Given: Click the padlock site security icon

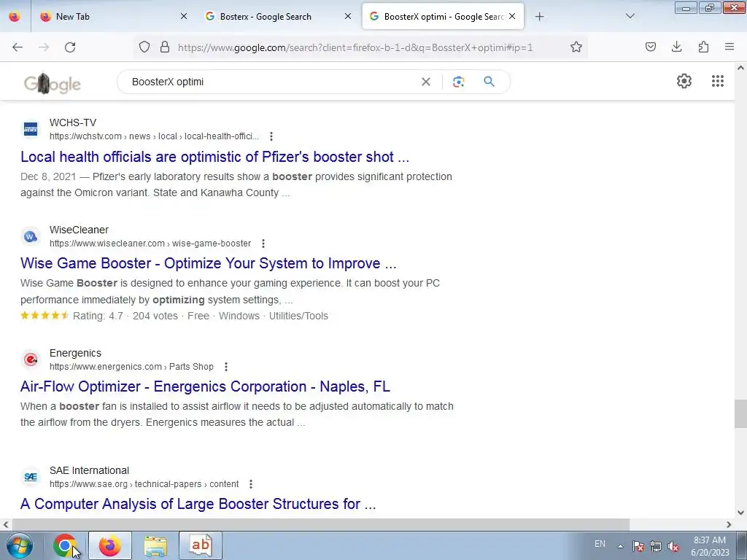Looking at the screenshot, I should 165,47.
